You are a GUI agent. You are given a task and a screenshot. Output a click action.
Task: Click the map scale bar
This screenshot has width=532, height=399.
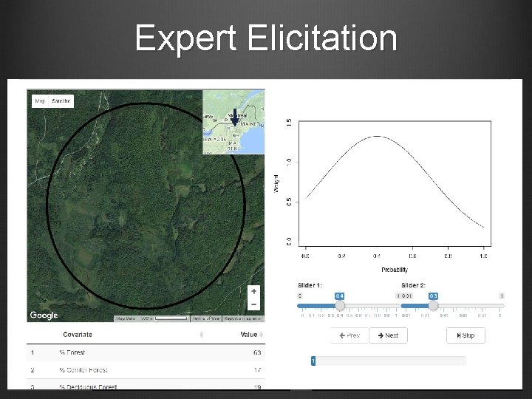(171, 318)
